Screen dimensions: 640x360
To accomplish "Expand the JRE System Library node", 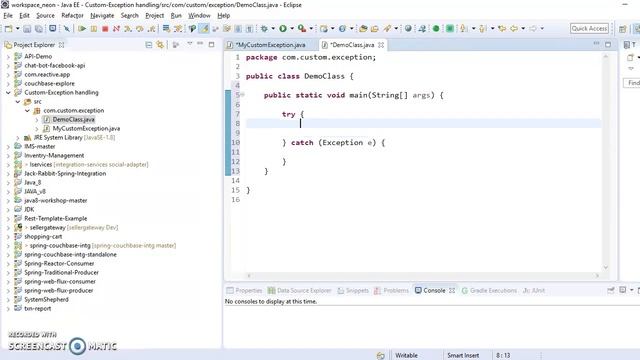I will [x=18, y=138].
